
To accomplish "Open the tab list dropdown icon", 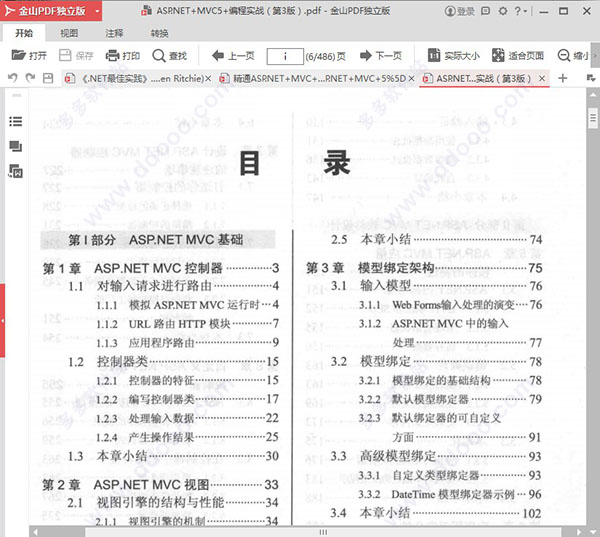I will coord(591,78).
